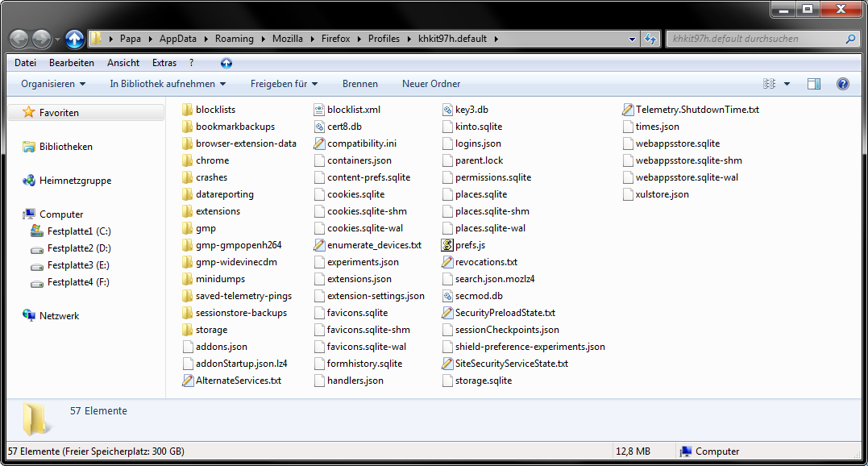868x466 pixels.
Task: Open the Extras menu
Action: coord(164,63)
